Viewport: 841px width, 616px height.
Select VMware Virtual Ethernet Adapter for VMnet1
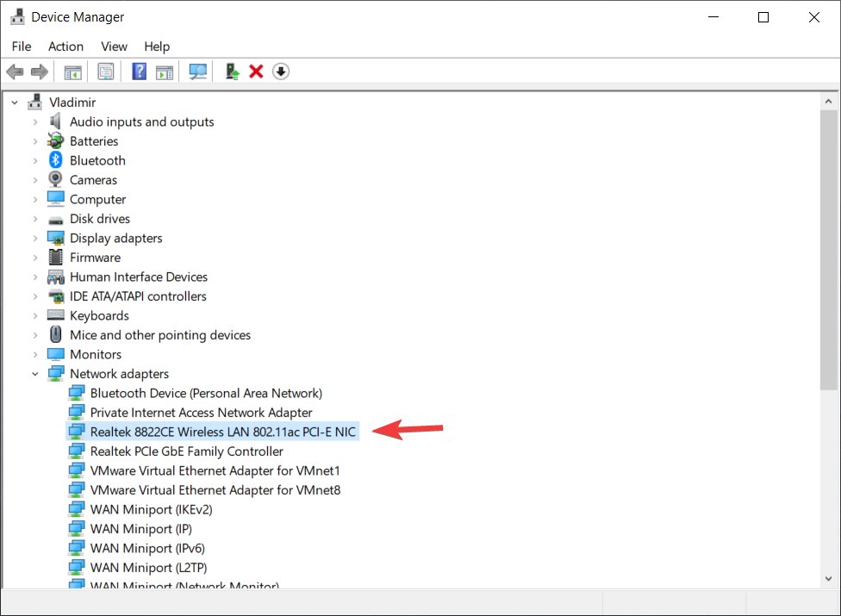(x=215, y=470)
